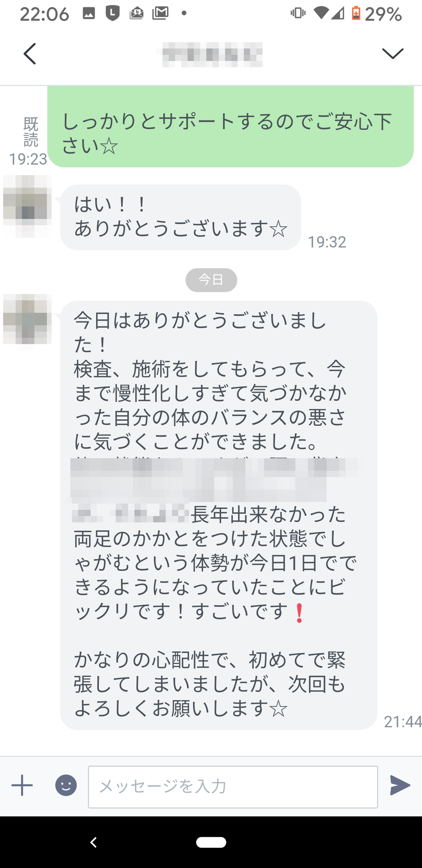Tap the Gmail notification icon in status bar

coord(160,13)
